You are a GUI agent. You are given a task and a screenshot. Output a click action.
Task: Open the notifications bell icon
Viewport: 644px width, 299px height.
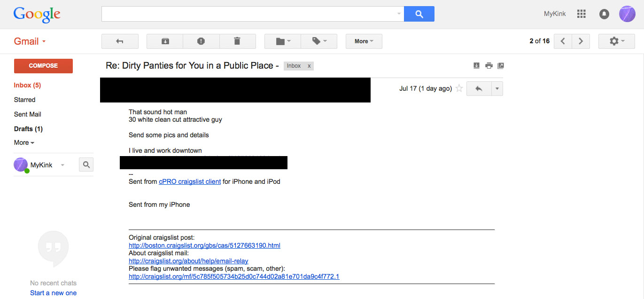604,14
